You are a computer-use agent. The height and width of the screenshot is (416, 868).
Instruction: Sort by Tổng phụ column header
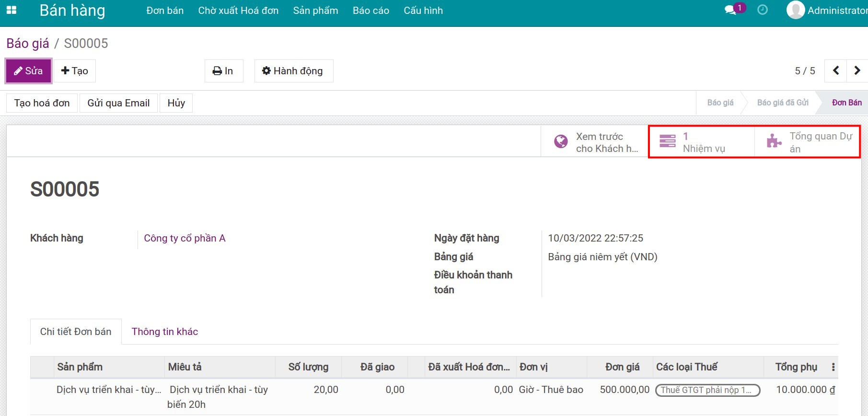tap(796, 367)
